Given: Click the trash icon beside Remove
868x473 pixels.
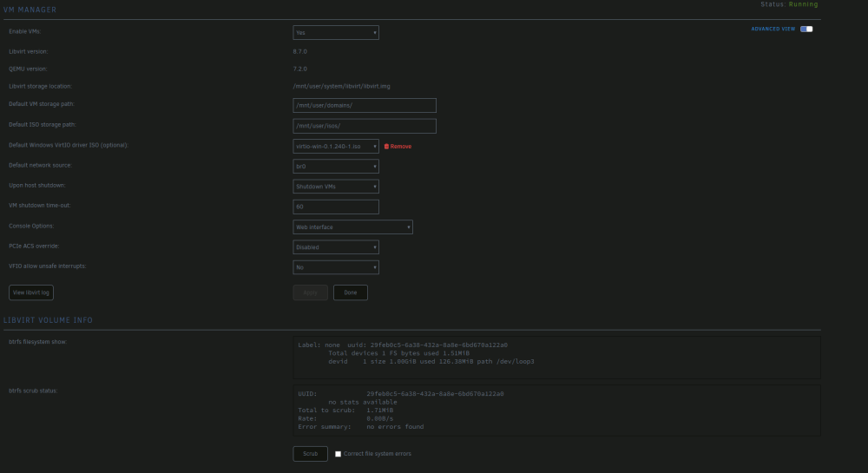Looking at the screenshot, I should coord(386,147).
